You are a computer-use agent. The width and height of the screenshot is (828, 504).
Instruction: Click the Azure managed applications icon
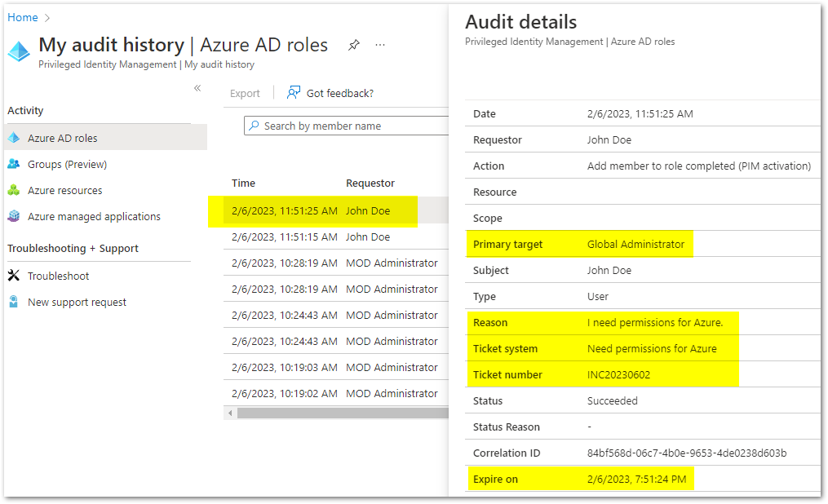point(14,216)
